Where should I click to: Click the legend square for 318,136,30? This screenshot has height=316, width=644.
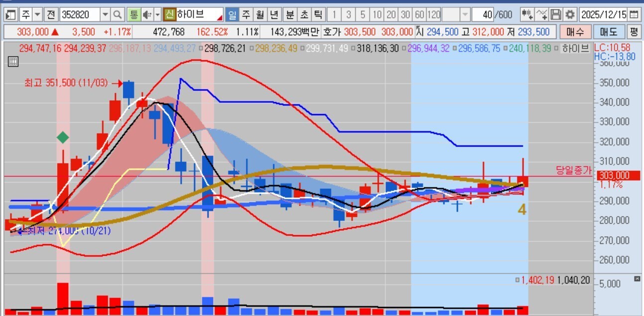[x=353, y=49]
